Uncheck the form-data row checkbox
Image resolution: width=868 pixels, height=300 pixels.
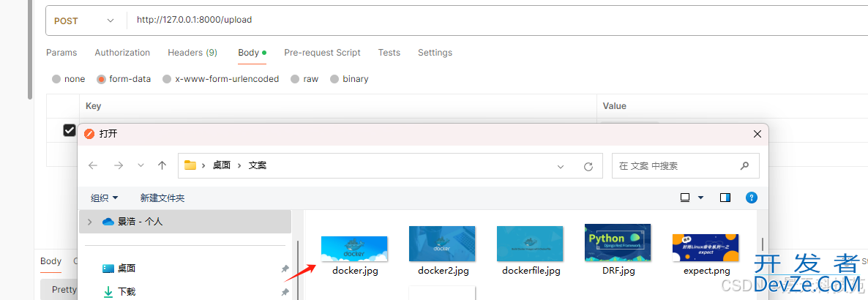[x=70, y=130]
